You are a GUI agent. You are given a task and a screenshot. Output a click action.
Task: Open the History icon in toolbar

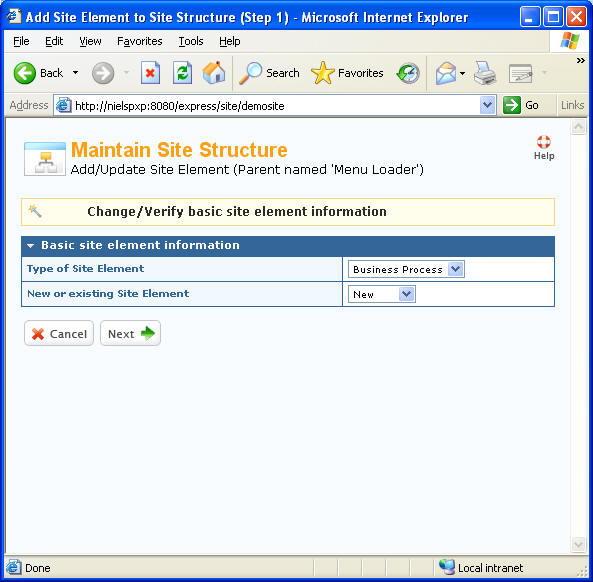408,73
